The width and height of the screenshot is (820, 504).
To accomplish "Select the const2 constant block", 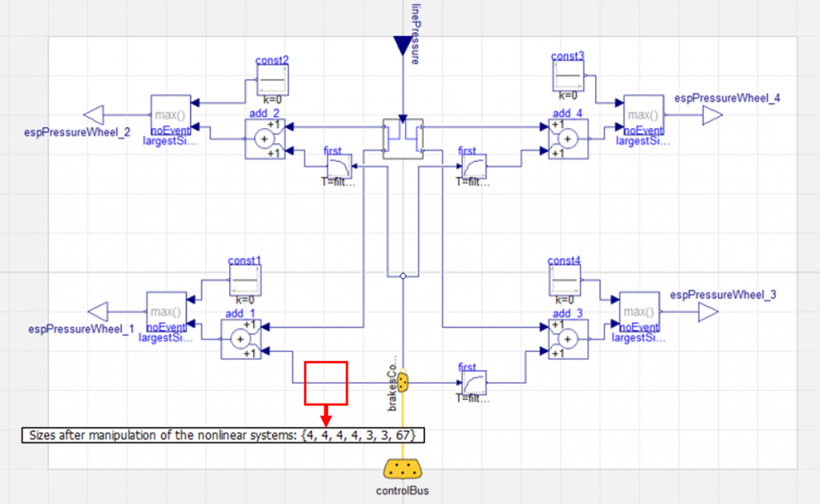I will [272, 80].
